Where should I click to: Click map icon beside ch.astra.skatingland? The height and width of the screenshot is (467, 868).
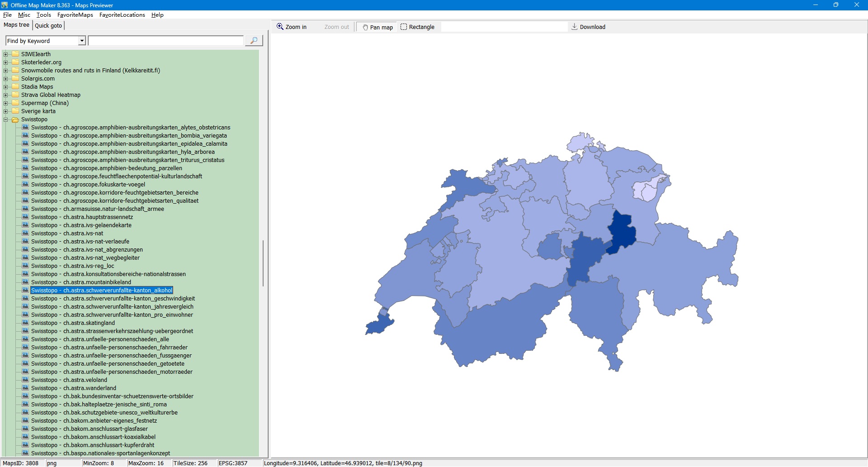(25, 323)
